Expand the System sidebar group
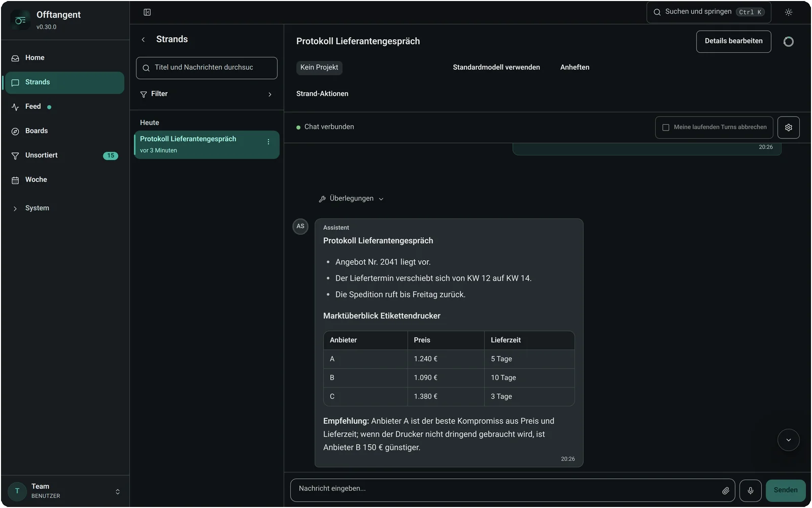This screenshot has height=508, width=812. [64, 208]
